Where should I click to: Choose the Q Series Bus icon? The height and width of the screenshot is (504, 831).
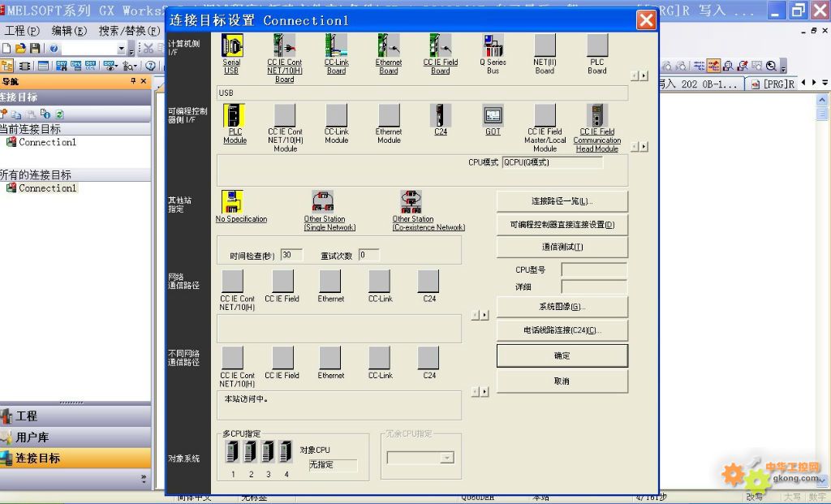(493, 45)
